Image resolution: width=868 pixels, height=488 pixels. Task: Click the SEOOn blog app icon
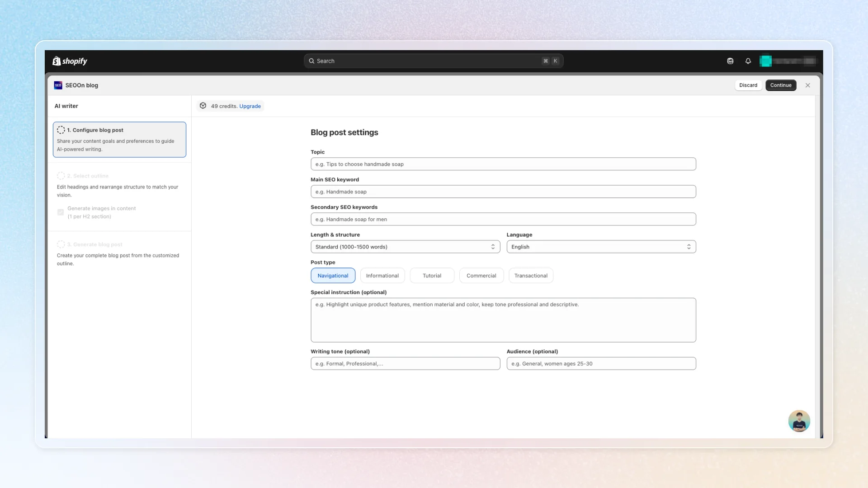coord(58,85)
